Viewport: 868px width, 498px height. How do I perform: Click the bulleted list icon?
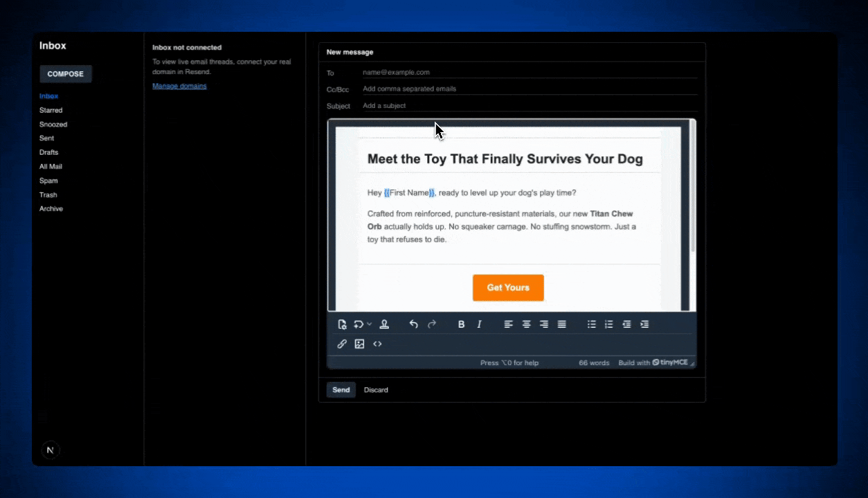(592, 324)
